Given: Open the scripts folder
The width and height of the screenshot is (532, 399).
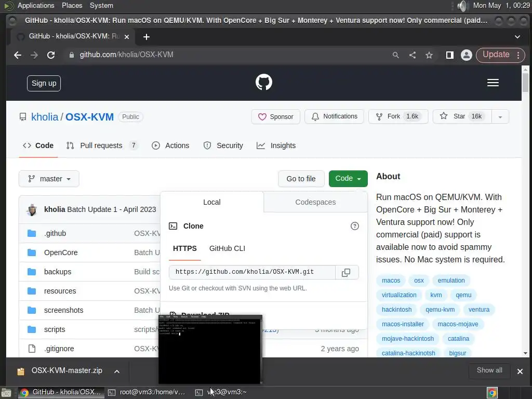Looking at the screenshot, I should tap(55, 329).
